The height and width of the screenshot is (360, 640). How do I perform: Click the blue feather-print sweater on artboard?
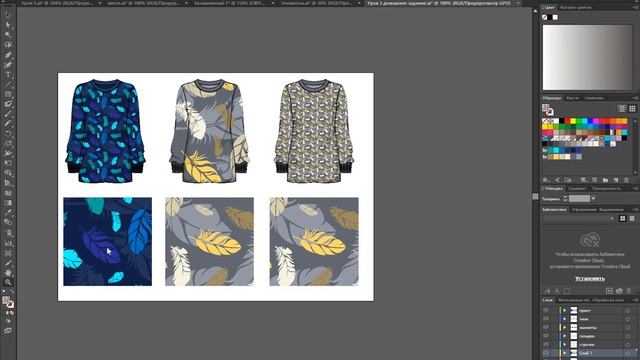(105, 131)
